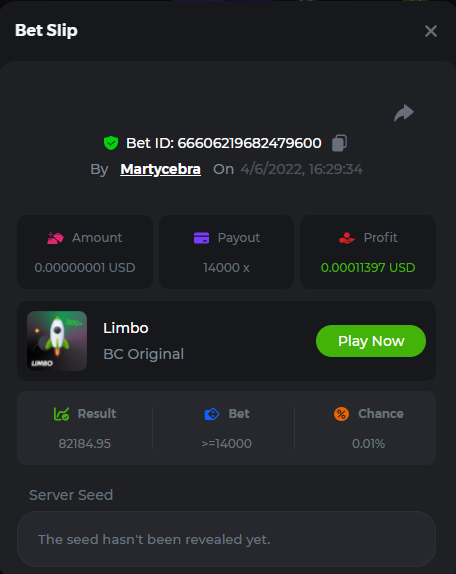Copy the Bet ID using copy icon
456x574 pixels.
[x=339, y=143]
